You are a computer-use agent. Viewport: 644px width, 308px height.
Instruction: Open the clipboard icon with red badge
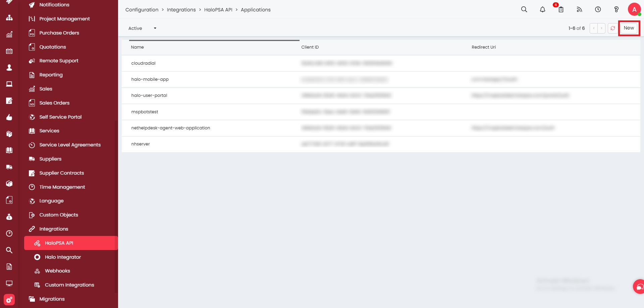[x=561, y=9]
